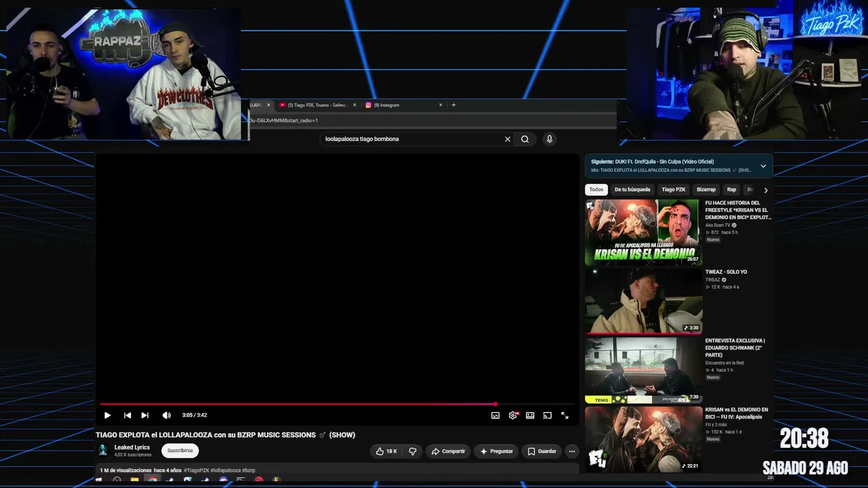This screenshot has height=488, width=868.
Task: Open the Leaked Lyrics channel name
Action: point(132,447)
